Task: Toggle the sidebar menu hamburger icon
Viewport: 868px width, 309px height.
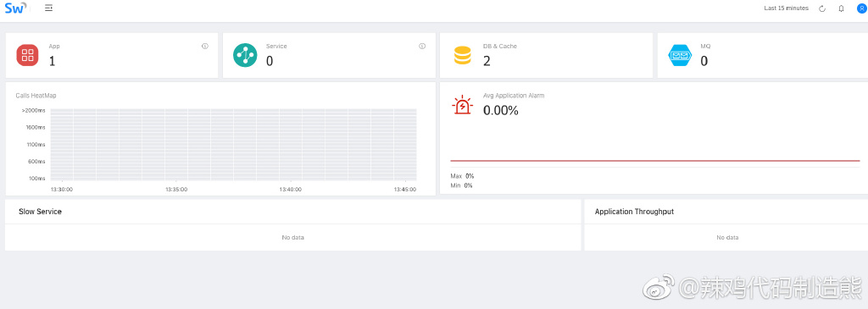Action: coord(48,8)
